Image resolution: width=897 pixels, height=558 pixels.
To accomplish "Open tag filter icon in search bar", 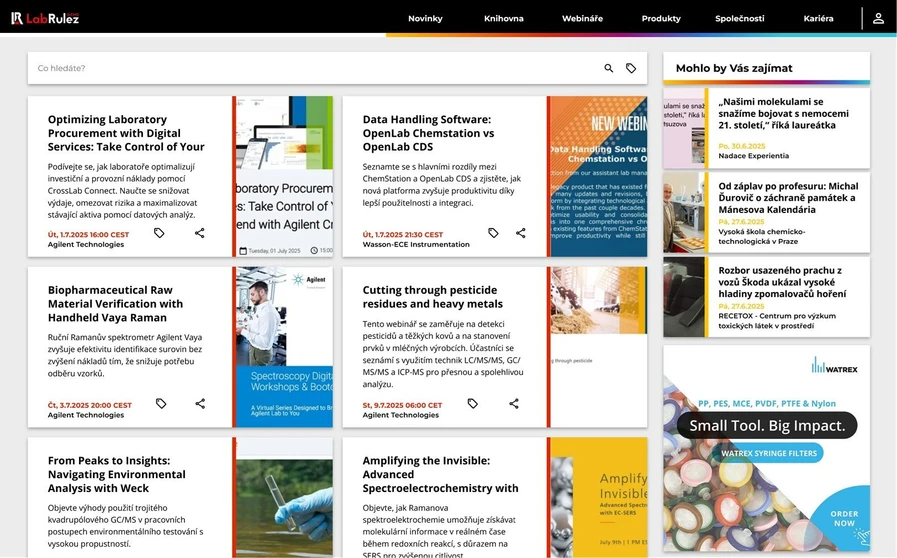I will (631, 68).
